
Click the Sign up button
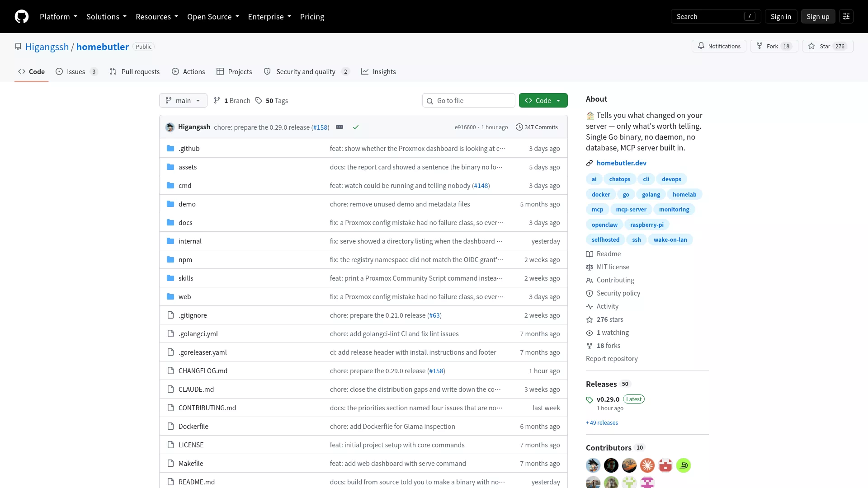coord(818,17)
